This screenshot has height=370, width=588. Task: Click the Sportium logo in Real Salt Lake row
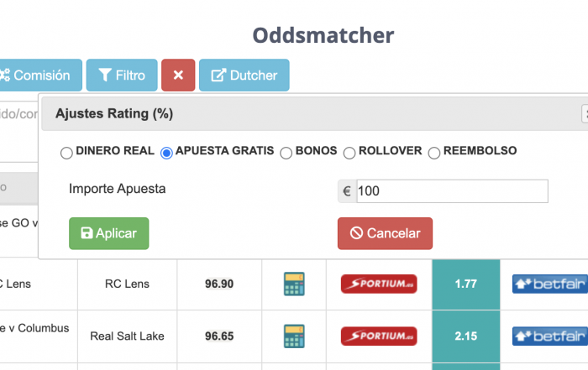(x=379, y=336)
